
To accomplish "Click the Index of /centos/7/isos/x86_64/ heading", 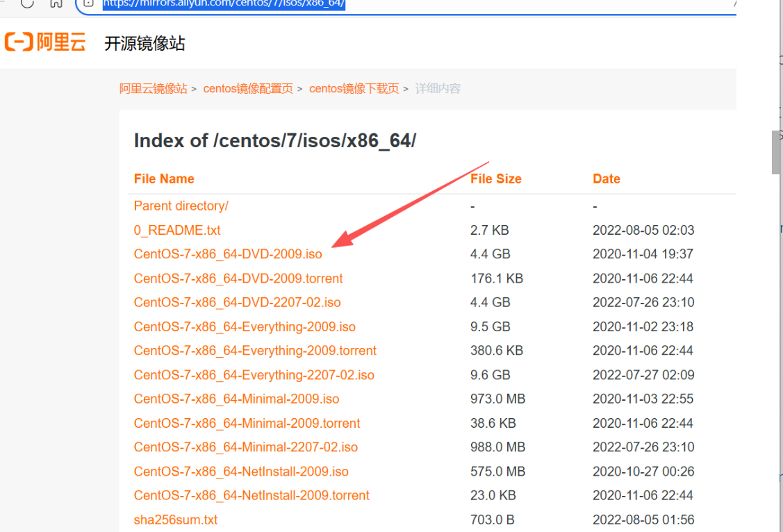I will tap(274, 141).
